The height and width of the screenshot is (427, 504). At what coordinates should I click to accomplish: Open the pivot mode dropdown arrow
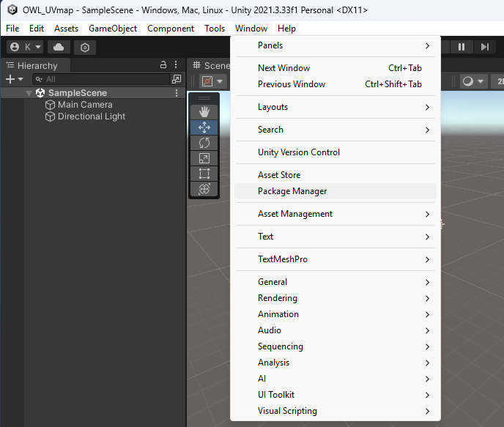[220, 81]
